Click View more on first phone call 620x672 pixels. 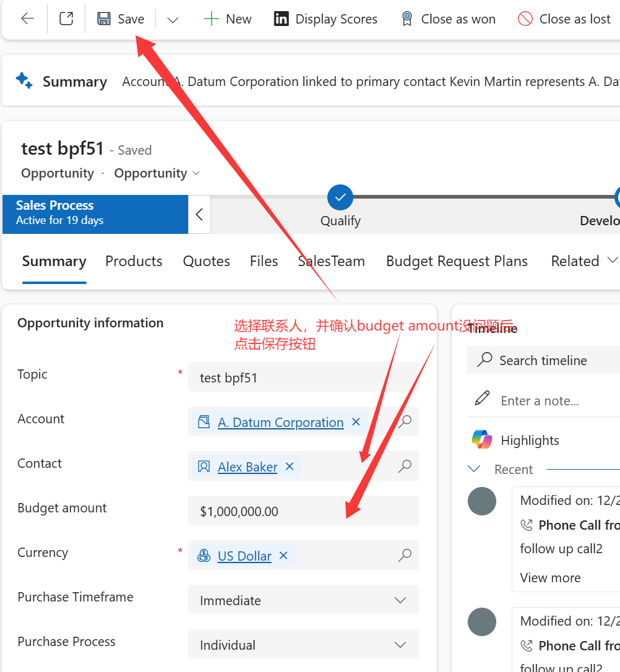(550, 578)
